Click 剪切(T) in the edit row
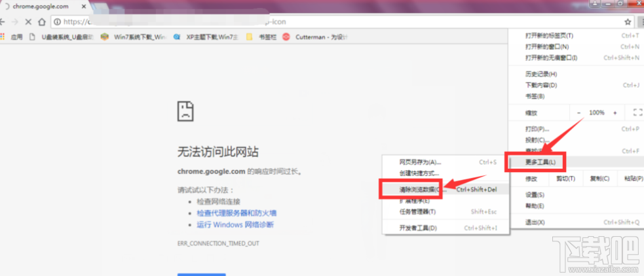 point(565,179)
